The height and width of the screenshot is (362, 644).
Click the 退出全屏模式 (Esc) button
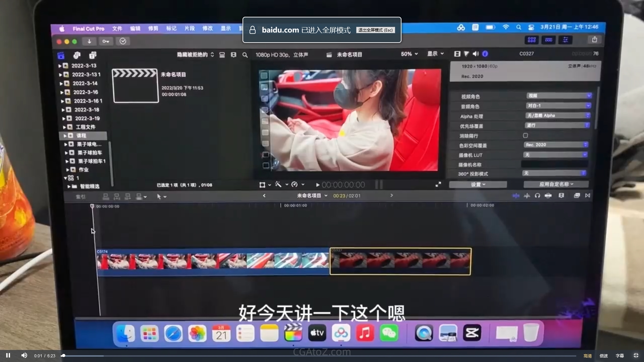tap(375, 30)
